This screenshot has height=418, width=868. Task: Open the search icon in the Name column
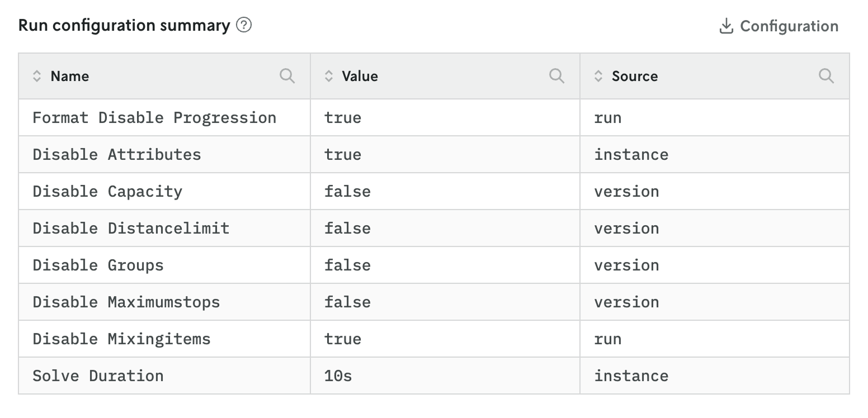(287, 76)
